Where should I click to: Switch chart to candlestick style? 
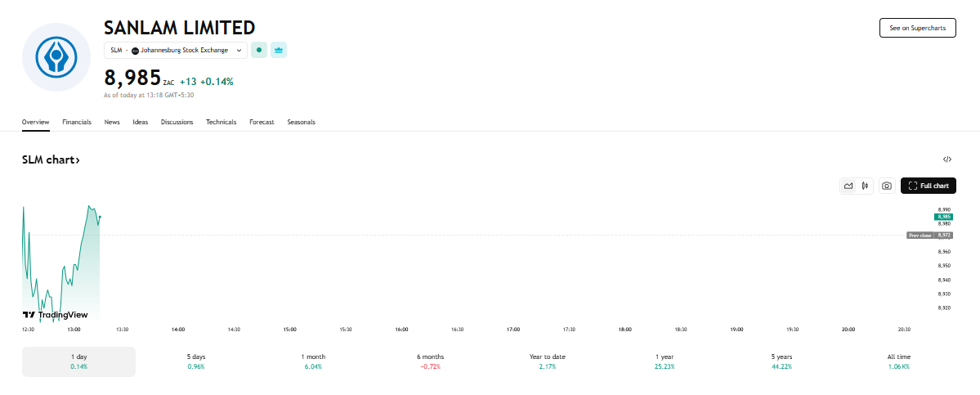pyautogui.click(x=865, y=186)
